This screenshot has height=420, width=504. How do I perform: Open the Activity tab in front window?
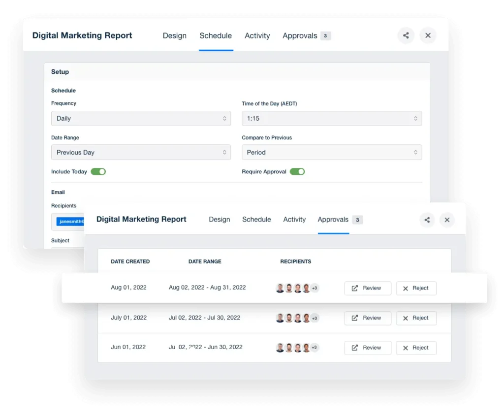pos(294,220)
